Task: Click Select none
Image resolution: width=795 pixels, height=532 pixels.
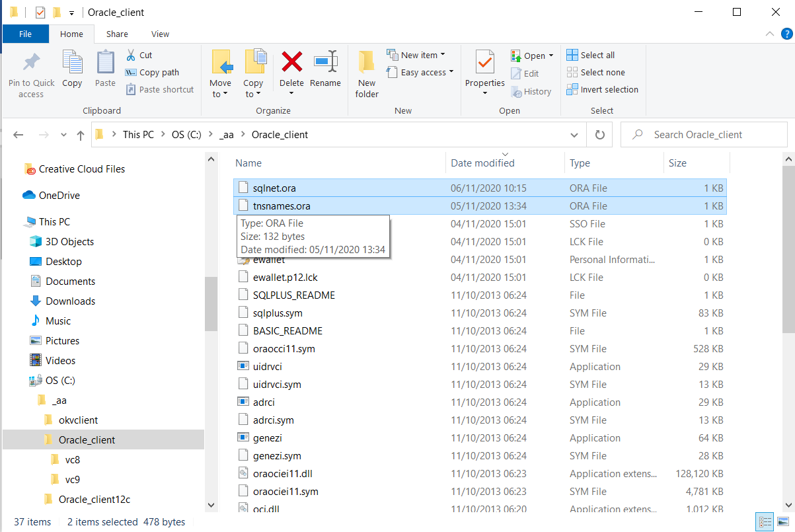Action: click(596, 73)
